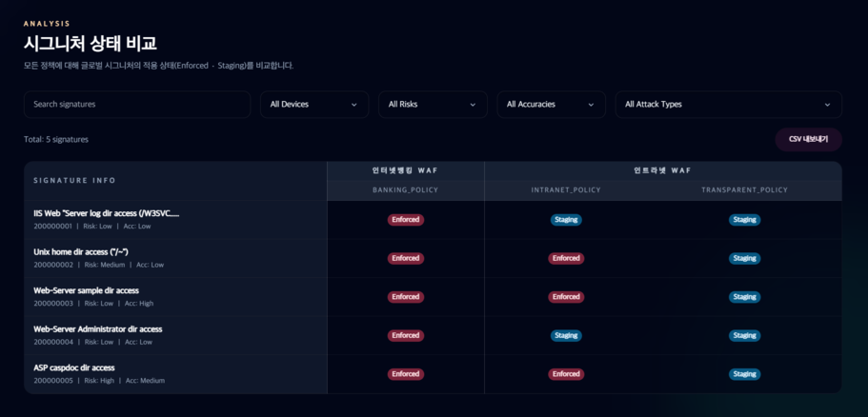868x417 pixels.
Task: Click Staging badge for ASP caspdoc under TRANSPARENT_POLICY
Action: [x=744, y=374]
